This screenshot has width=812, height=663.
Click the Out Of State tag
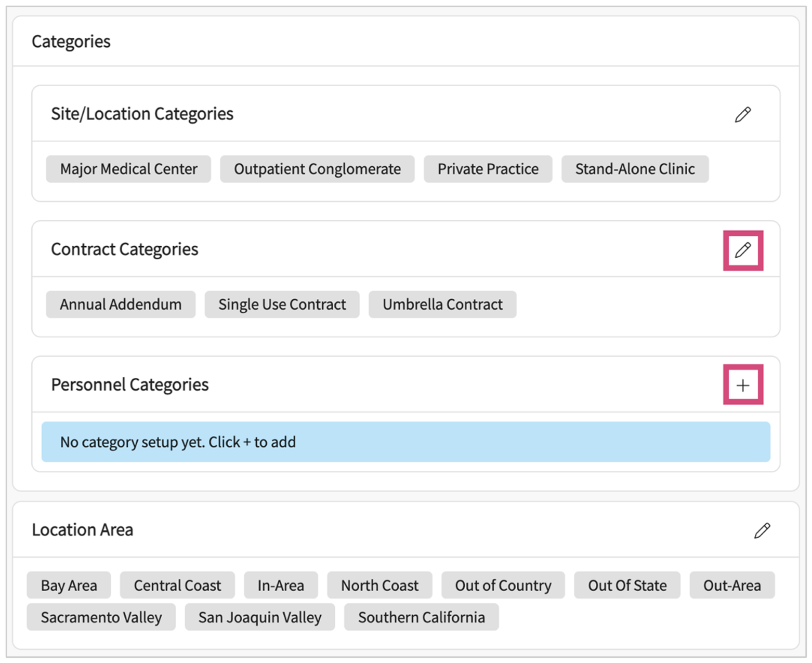(627, 586)
